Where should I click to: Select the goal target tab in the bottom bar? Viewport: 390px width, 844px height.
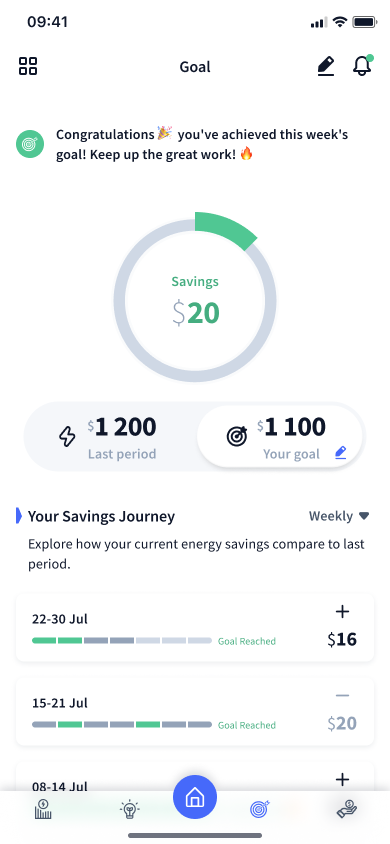pos(260,809)
